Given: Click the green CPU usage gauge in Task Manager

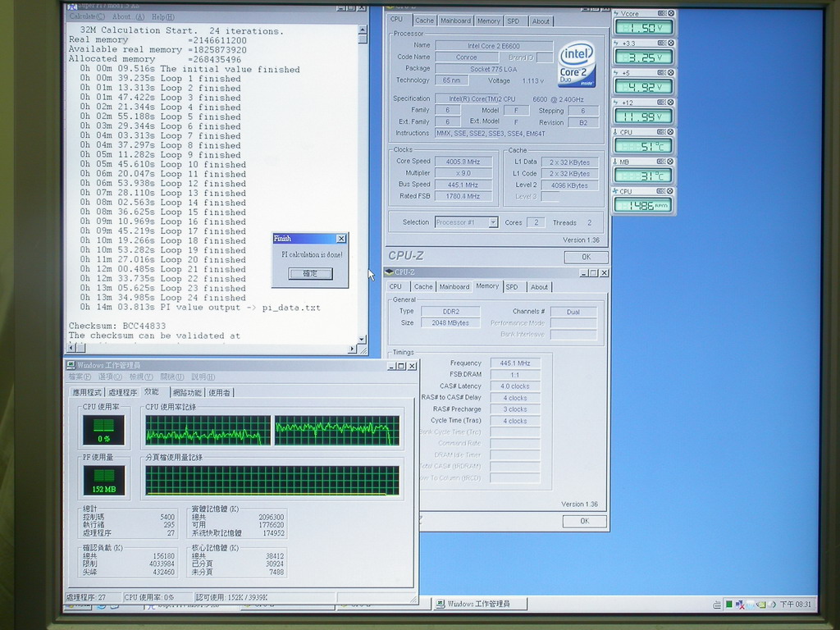Looking at the screenshot, I should tap(103, 430).
